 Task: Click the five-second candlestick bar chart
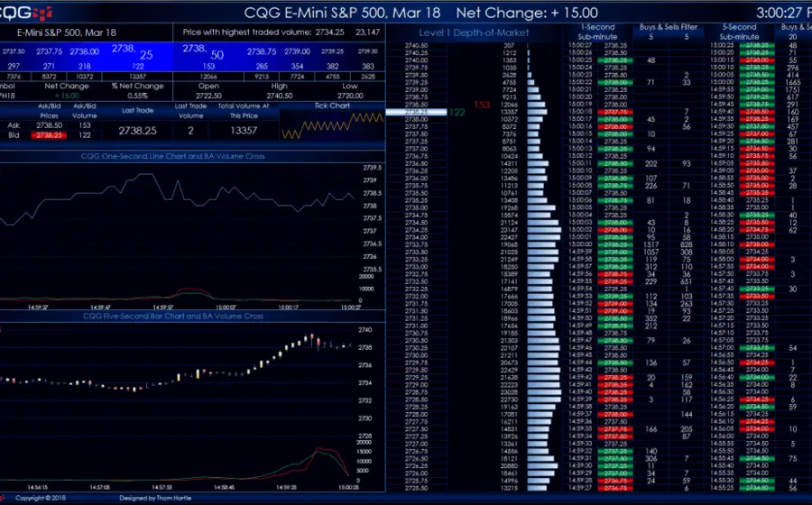[176, 363]
